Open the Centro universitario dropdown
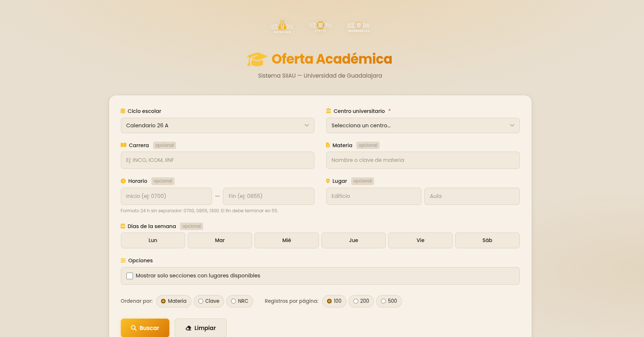 coord(423,125)
